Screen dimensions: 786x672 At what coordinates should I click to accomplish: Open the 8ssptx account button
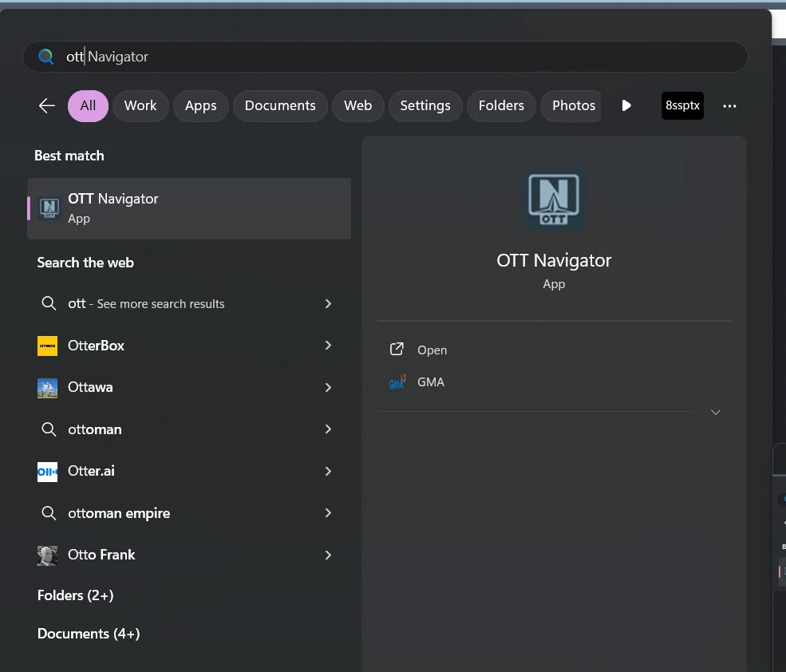682,106
